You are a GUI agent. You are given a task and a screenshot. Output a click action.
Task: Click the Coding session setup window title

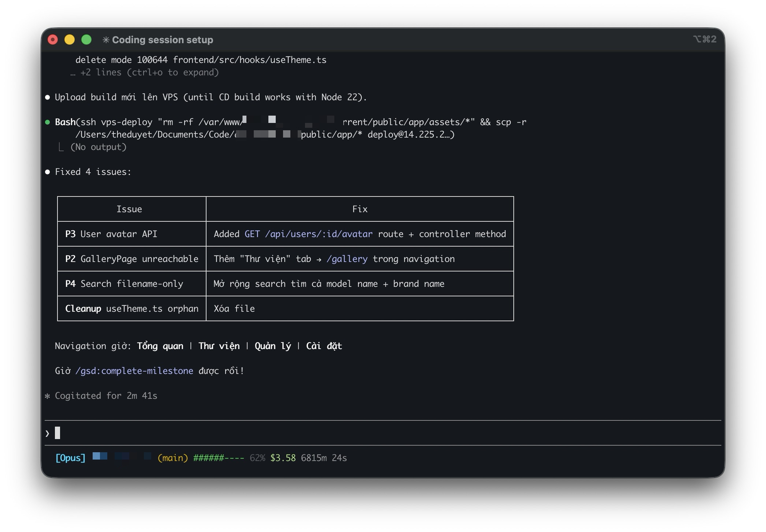pyautogui.click(x=162, y=40)
